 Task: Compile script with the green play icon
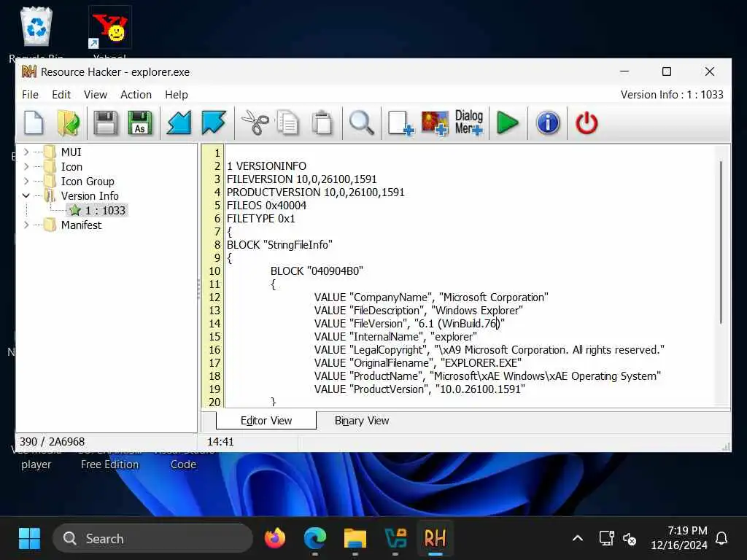point(508,122)
